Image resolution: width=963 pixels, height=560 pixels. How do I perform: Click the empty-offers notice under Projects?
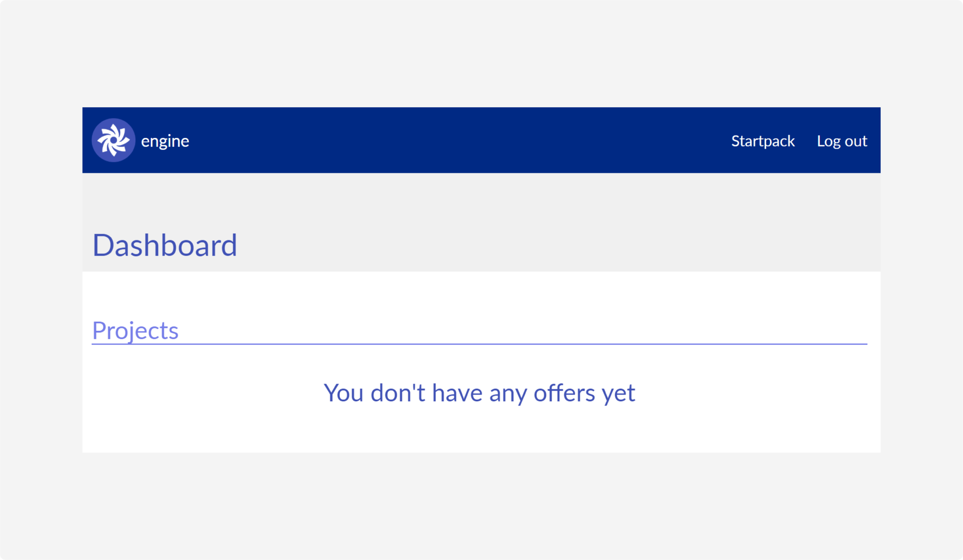(479, 393)
